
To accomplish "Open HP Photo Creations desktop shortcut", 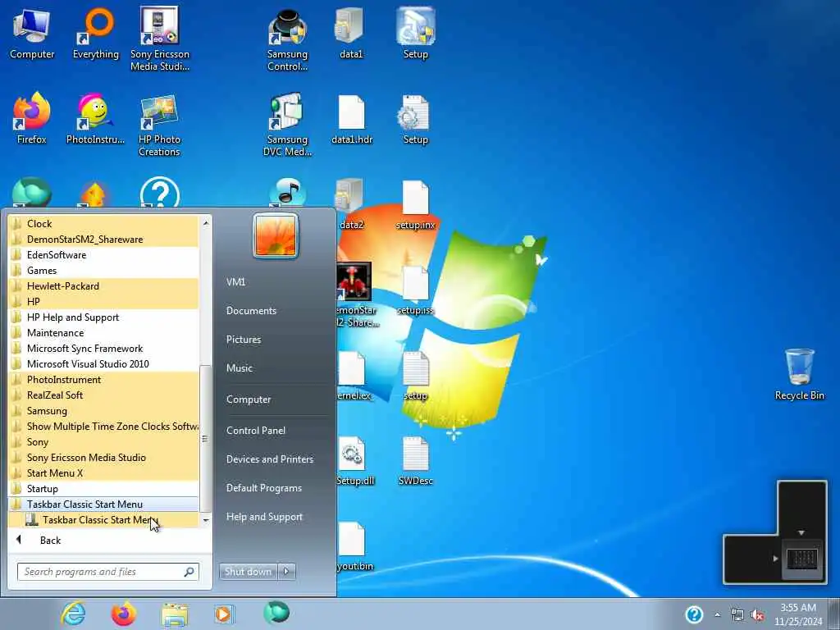I will pos(159,125).
